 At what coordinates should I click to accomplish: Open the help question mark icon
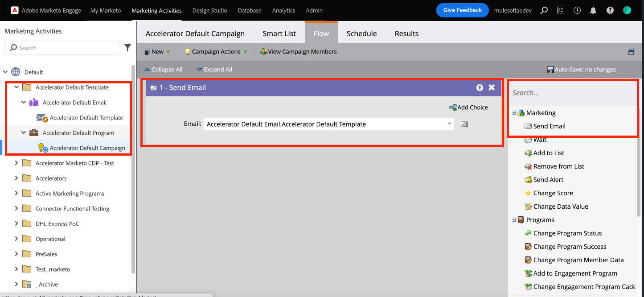(610, 10)
